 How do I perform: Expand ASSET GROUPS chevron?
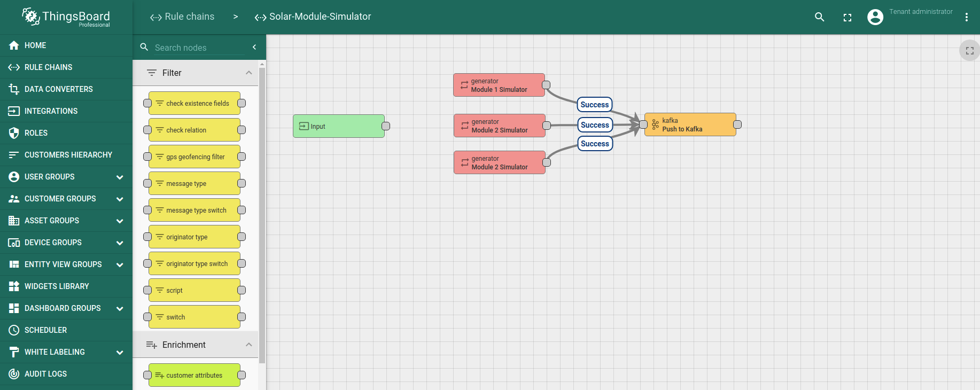tap(120, 221)
